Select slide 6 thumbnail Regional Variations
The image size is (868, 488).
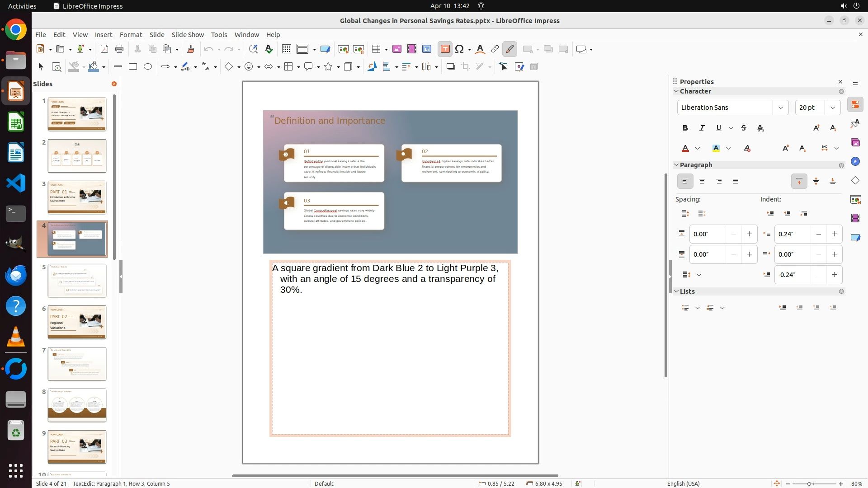(77, 322)
